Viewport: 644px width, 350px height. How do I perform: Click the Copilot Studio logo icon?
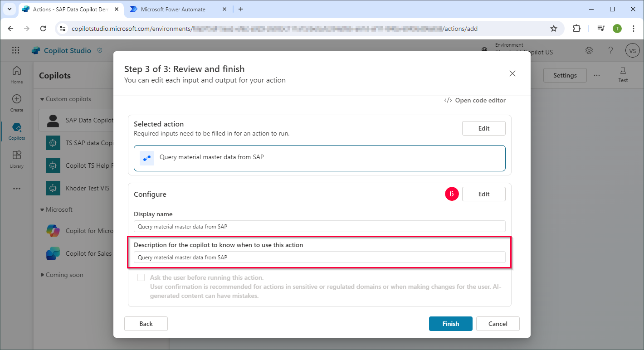tap(36, 51)
